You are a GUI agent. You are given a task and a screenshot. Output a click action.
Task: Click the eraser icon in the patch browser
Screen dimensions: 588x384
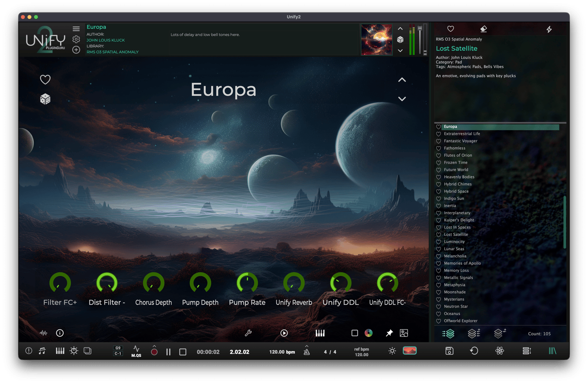484,29
